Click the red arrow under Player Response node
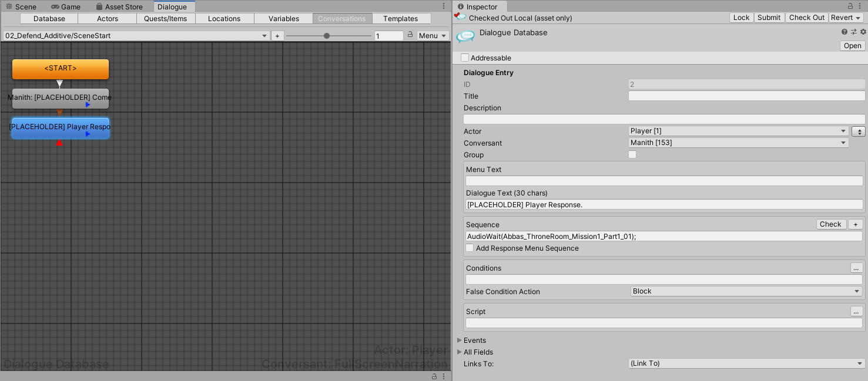Screen dimensions: 868x381 [59, 143]
